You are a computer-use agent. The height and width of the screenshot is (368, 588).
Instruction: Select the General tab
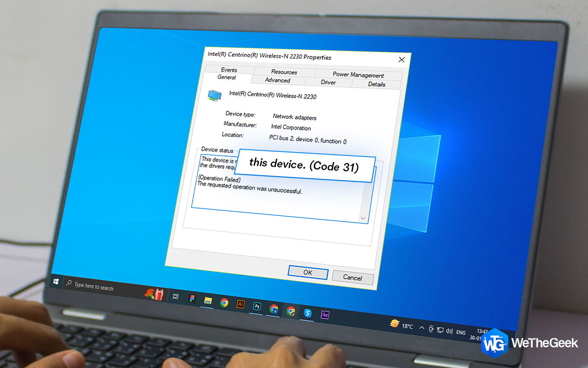click(227, 78)
